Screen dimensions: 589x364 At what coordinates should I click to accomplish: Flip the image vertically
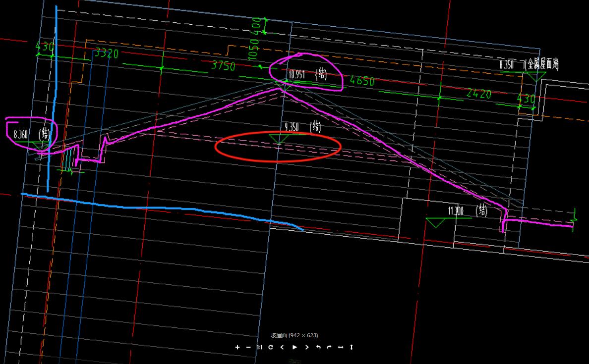tap(352, 347)
